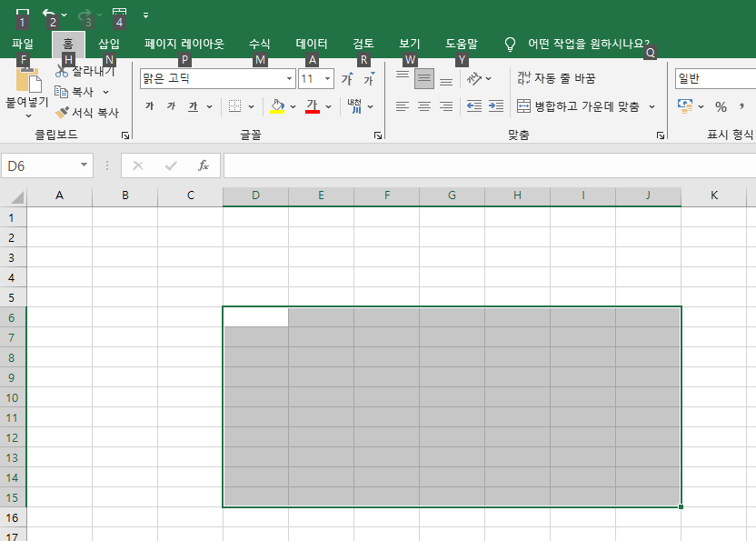Screen dimensions: 756x541
Task: Select column A header
Action: click(59, 195)
